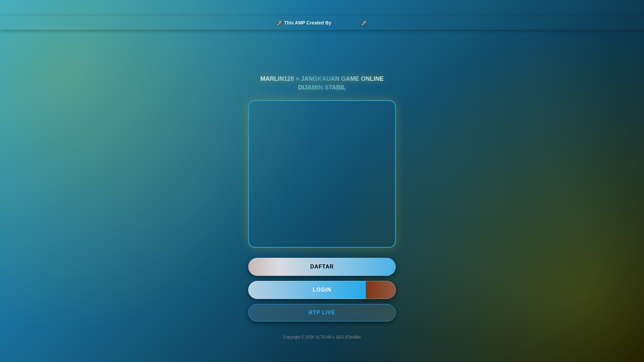
Task: Click the LOGIN button
Action: [322, 290]
